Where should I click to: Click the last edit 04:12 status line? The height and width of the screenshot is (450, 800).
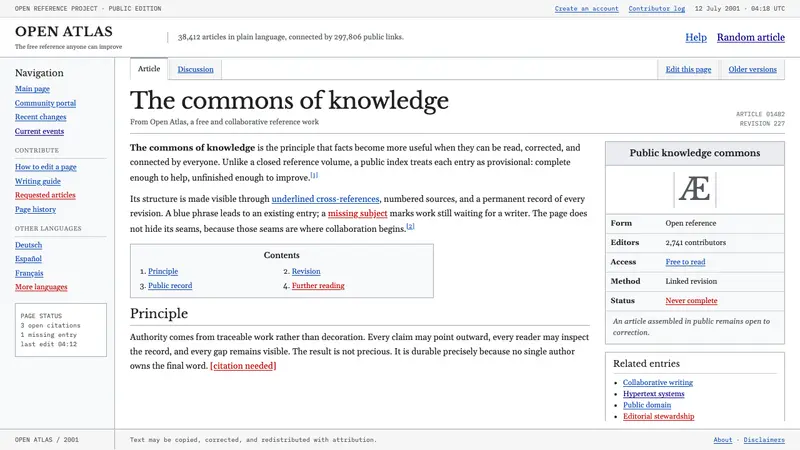pos(48,344)
